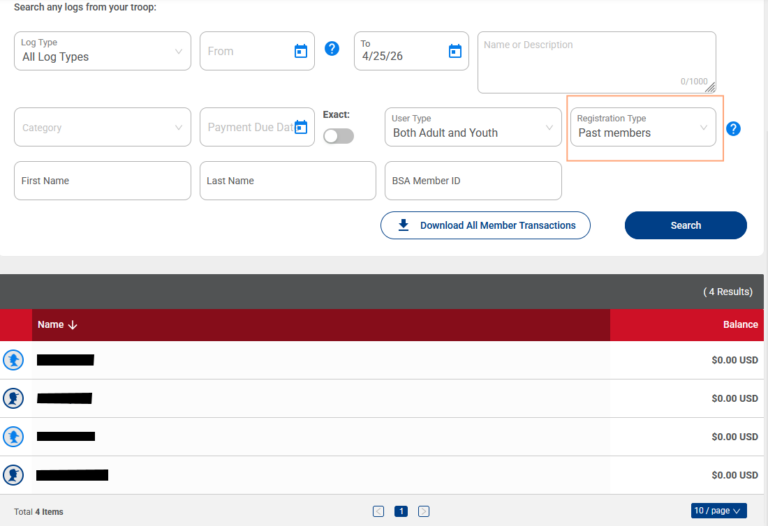Open the Payment Due Date calendar icon
This screenshot has height=526, width=768.
point(301,127)
